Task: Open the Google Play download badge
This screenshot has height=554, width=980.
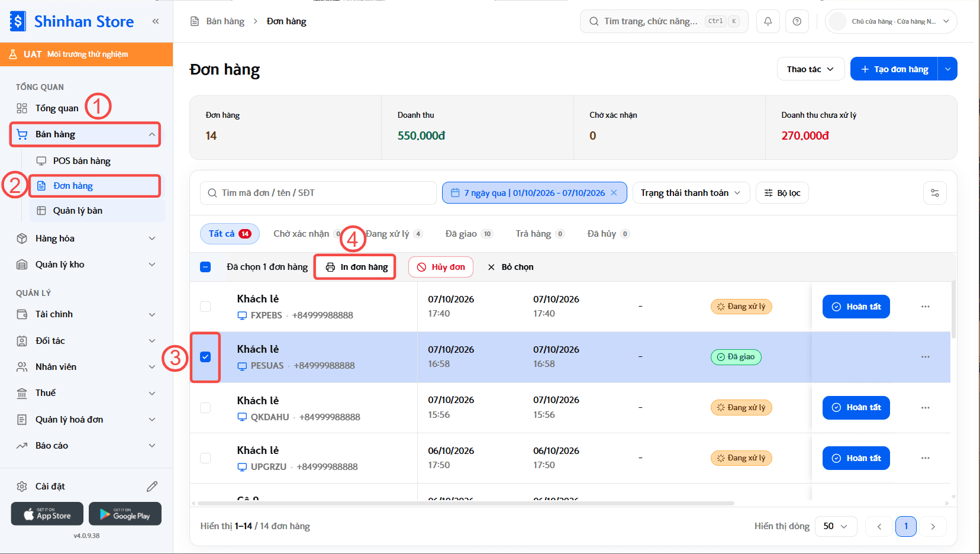Action: pyautogui.click(x=125, y=514)
